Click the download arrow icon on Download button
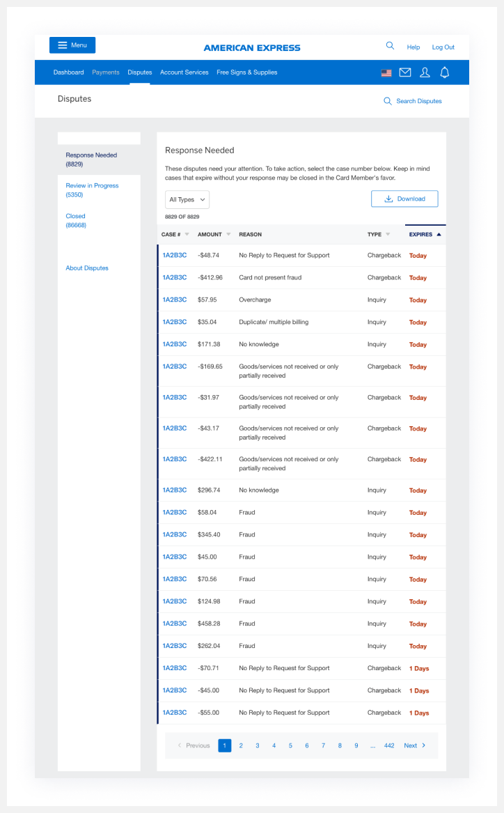The image size is (504, 813). pos(390,199)
